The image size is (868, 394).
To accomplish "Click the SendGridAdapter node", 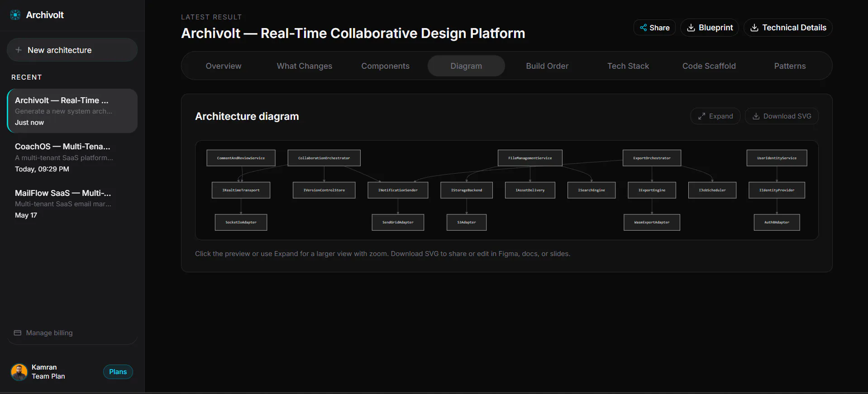I will pyautogui.click(x=398, y=222).
